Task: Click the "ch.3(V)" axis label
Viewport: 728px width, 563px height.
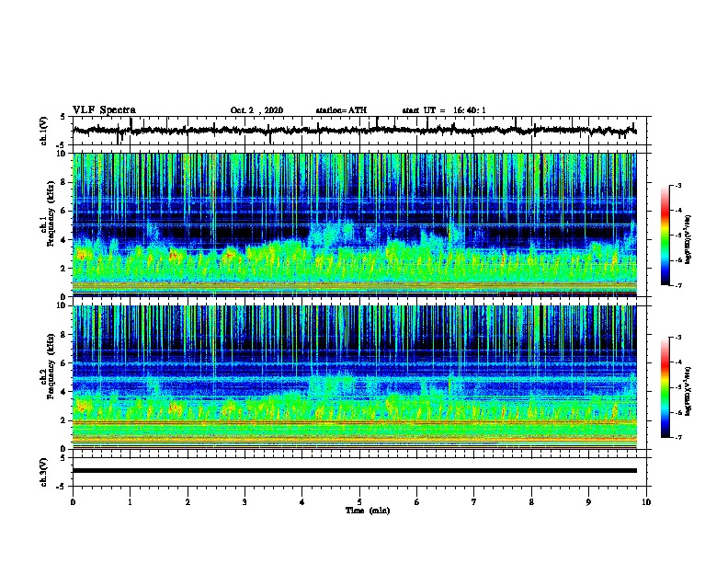Action: coord(44,472)
